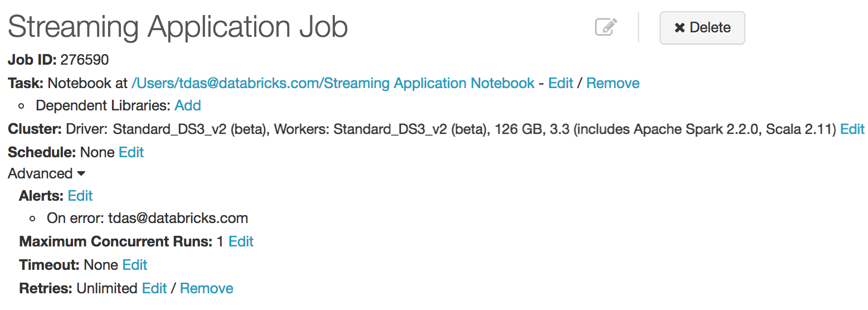Remove the notebook Task
Image resolution: width=868 pixels, height=310 pixels.
pos(613,84)
